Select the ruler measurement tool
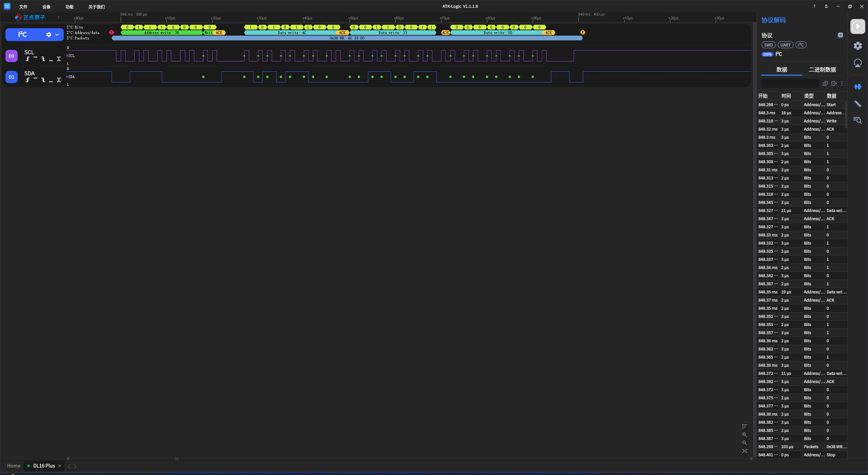This screenshot has height=475, width=868. (857, 104)
